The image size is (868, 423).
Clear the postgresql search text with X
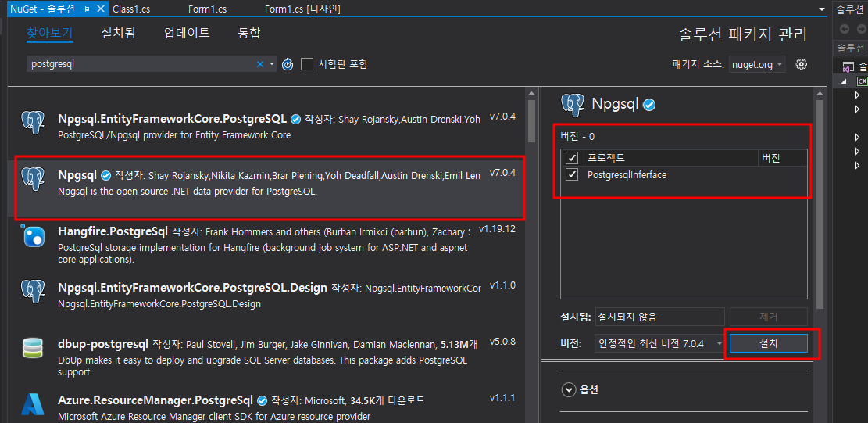(259, 64)
